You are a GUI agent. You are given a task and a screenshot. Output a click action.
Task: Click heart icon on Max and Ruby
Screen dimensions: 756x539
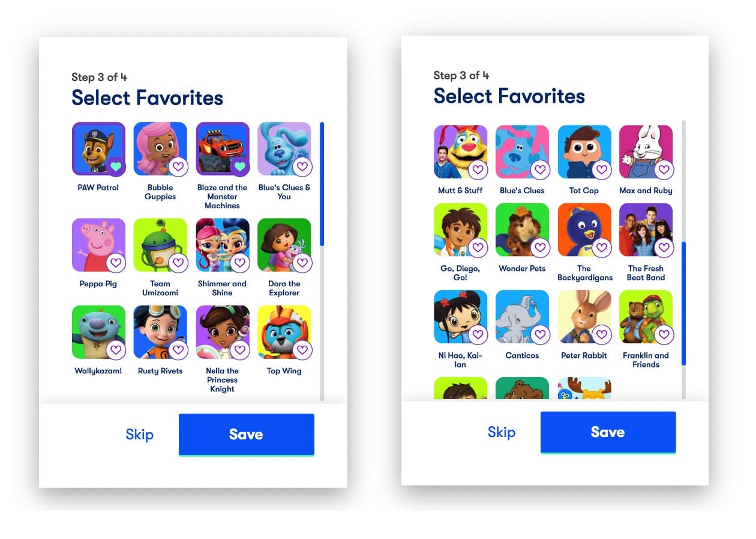coord(664,169)
